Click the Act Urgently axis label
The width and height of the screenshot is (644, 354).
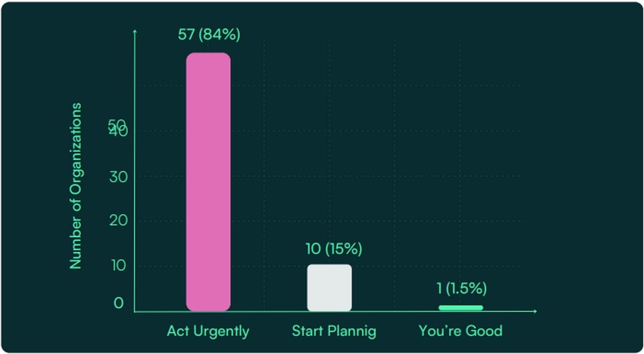(208, 331)
